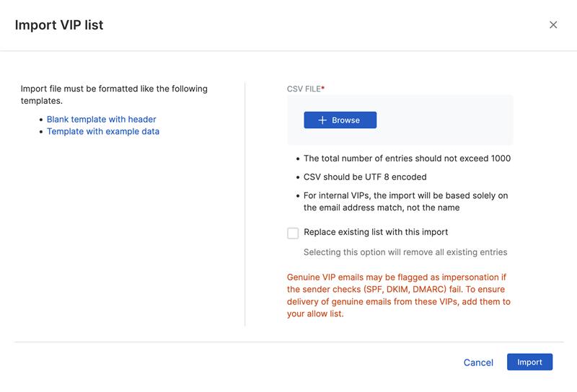This screenshot has height=392, width=577.
Task: Close the Import VIP list dialog
Action: 553,24
